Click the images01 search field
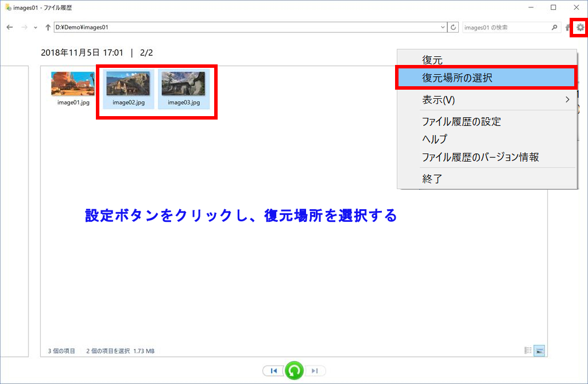The width and height of the screenshot is (588, 384). pyautogui.click(x=505, y=28)
